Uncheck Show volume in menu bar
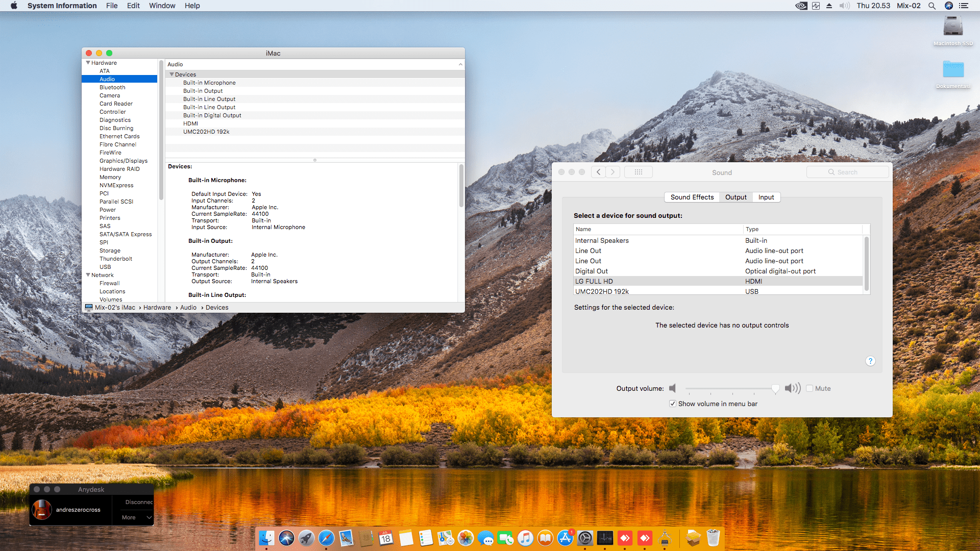The width and height of the screenshot is (980, 551). [x=673, y=404]
